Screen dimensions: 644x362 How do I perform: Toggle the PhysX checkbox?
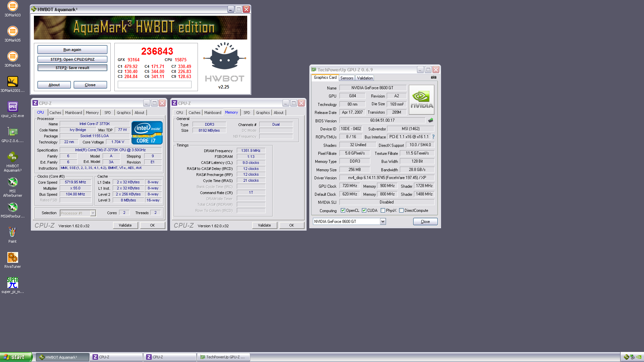click(383, 210)
